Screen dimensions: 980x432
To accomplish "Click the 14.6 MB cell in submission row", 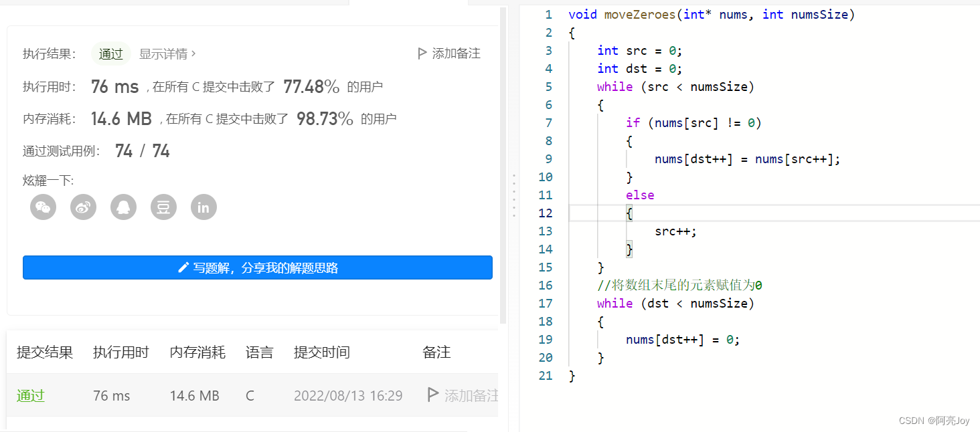I will (195, 396).
